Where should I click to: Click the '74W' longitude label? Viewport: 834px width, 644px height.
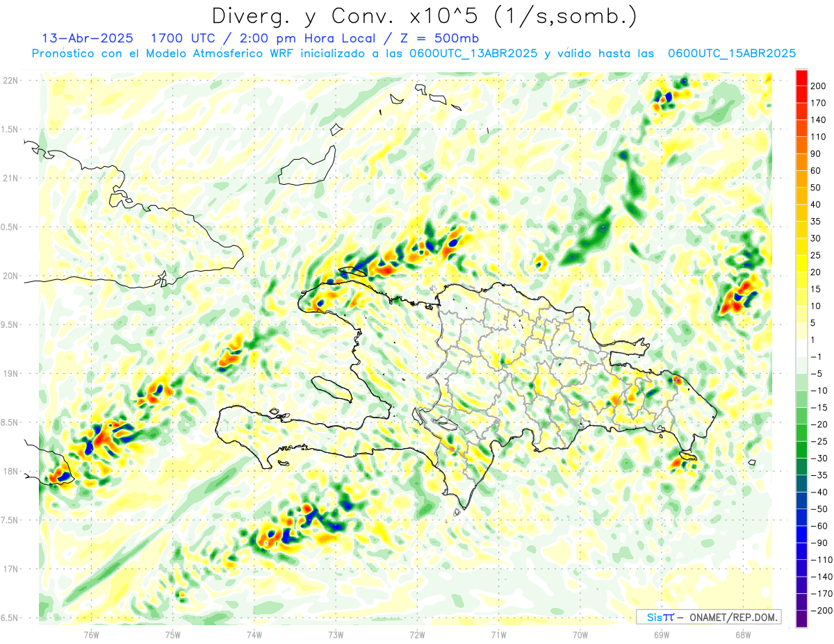click(x=254, y=634)
